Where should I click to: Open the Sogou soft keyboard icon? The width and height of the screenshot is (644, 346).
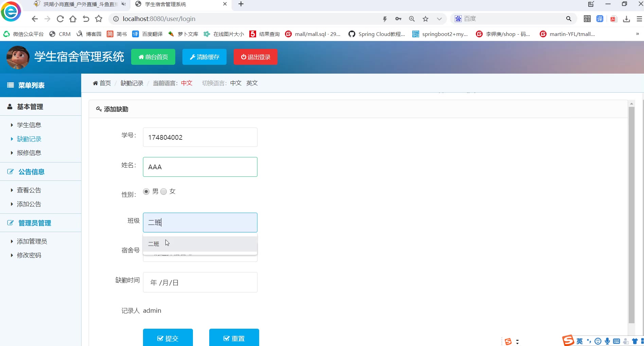tap(616, 341)
